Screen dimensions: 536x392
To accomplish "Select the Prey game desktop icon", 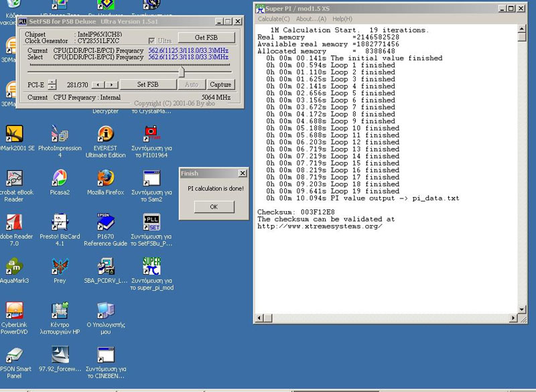I will click(x=60, y=266).
